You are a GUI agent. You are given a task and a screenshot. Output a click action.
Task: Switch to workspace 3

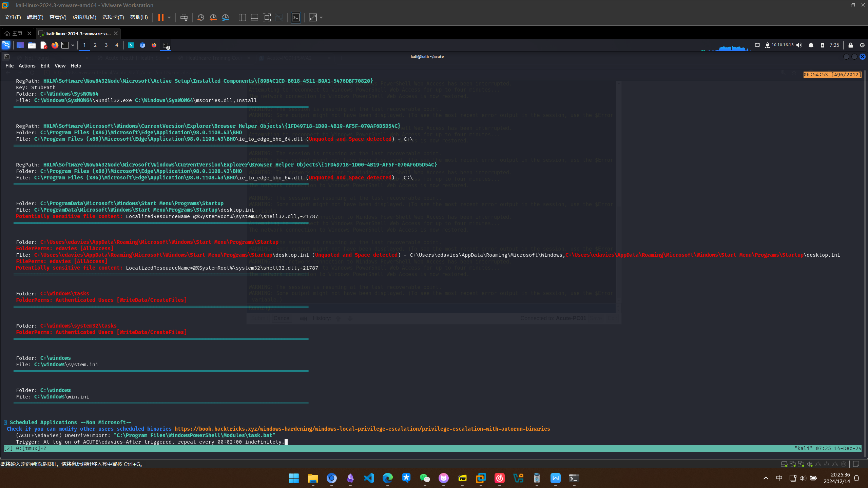[x=106, y=45]
